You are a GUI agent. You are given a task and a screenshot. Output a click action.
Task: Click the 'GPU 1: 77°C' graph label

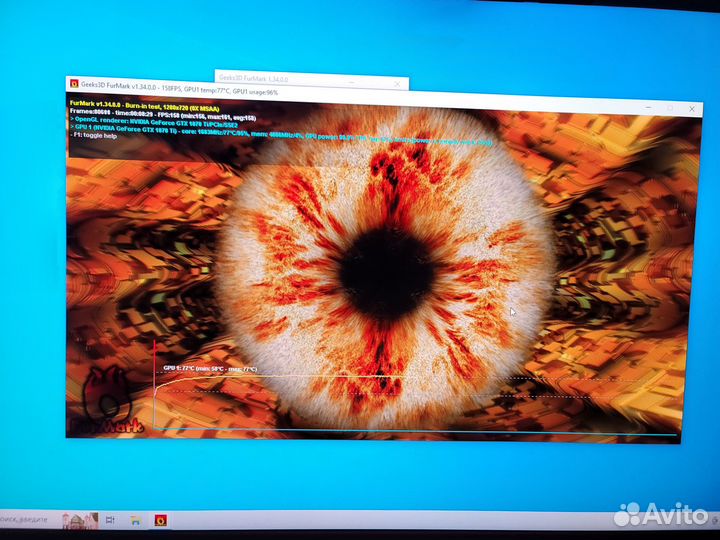point(210,369)
